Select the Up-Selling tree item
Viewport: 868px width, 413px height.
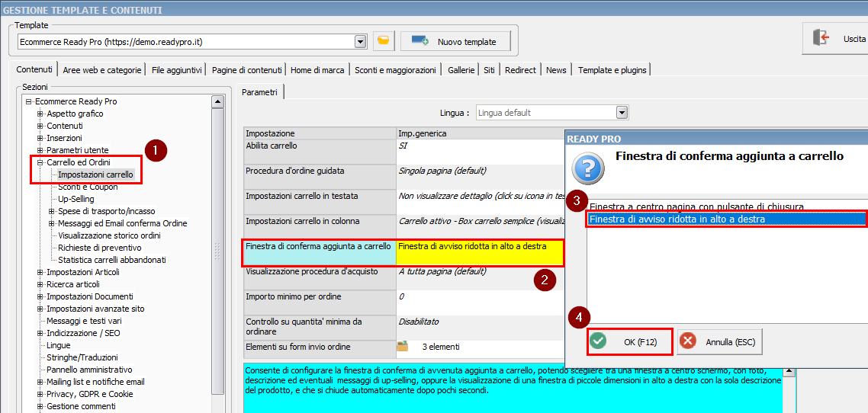tap(76, 199)
